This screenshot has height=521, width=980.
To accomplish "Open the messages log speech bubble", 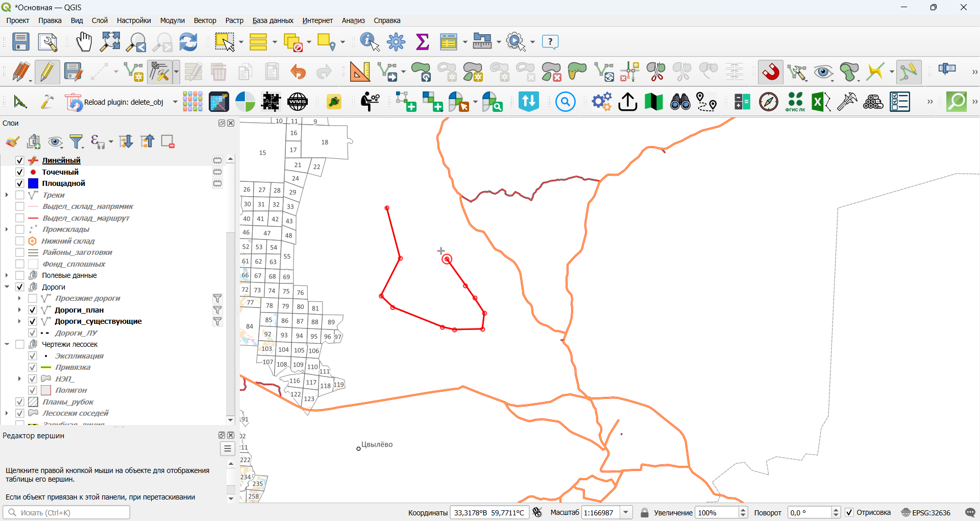I will point(970,512).
